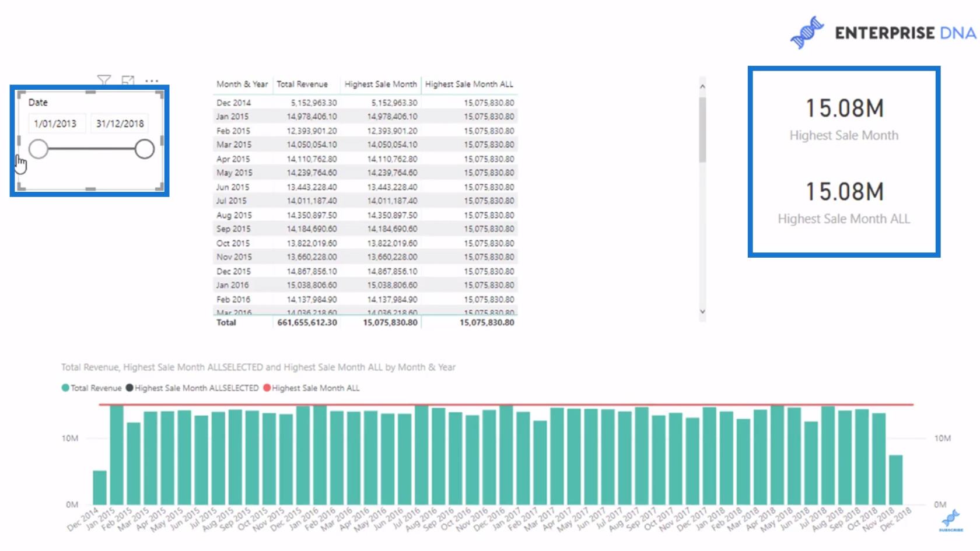Click the Enterprise DNA logo
Viewport: 980px width, 551px height.
[883, 33]
